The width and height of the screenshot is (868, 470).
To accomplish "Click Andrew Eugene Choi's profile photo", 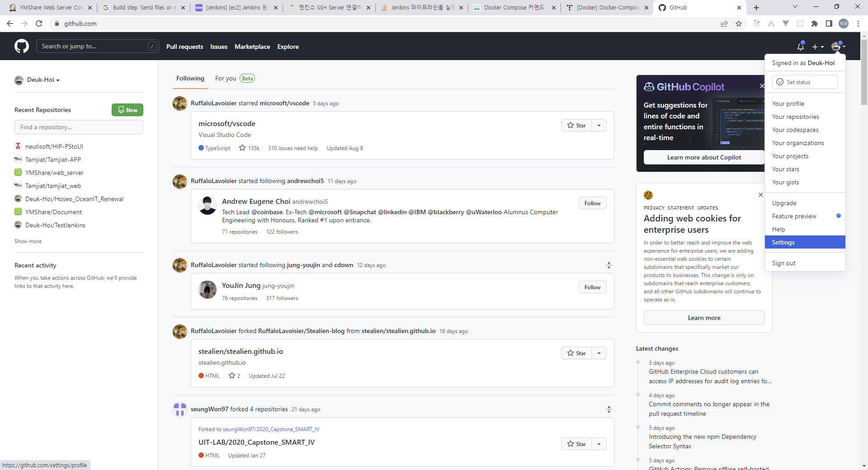I will pyautogui.click(x=208, y=206).
